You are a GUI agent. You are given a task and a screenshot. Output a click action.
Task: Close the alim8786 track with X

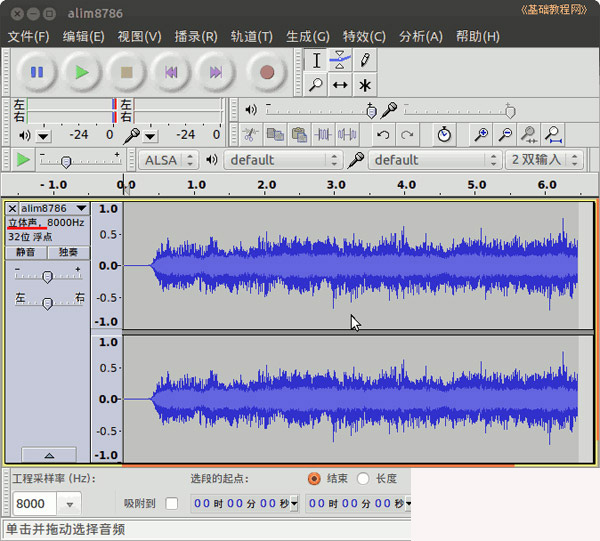[x=12, y=209]
